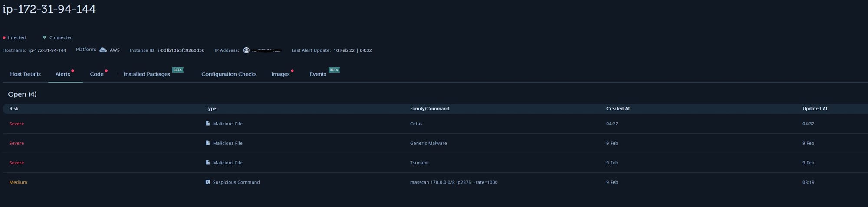Click the file icon in Tsunami row

(208, 163)
